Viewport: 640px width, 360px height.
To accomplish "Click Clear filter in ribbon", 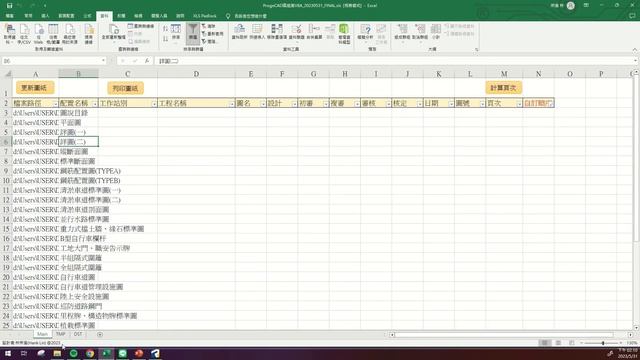I will 209,26.
